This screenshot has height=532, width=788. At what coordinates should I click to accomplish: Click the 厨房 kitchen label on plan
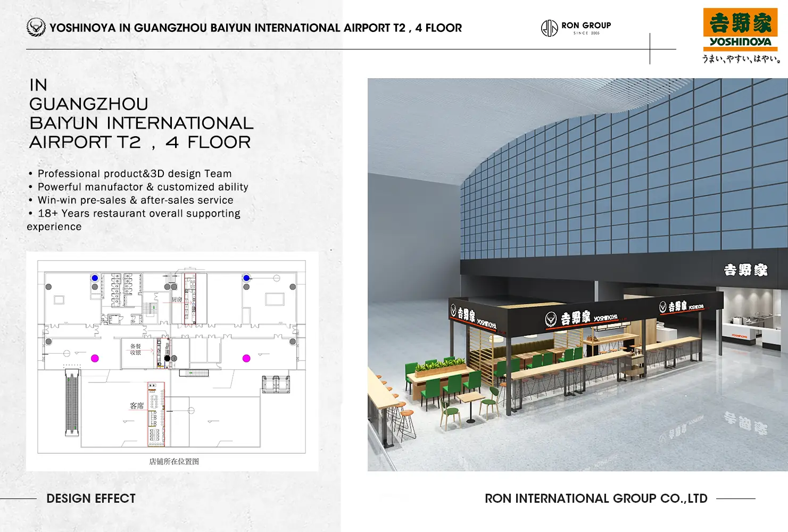177,300
